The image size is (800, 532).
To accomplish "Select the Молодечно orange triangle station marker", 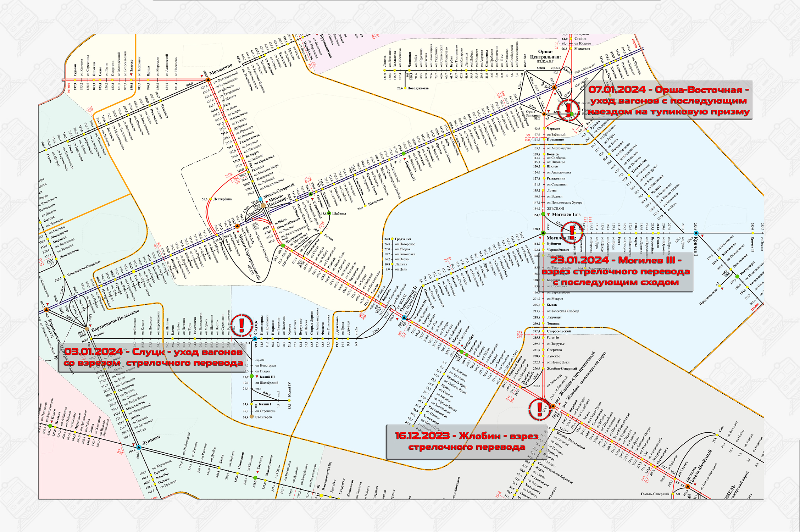I will pos(209,80).
